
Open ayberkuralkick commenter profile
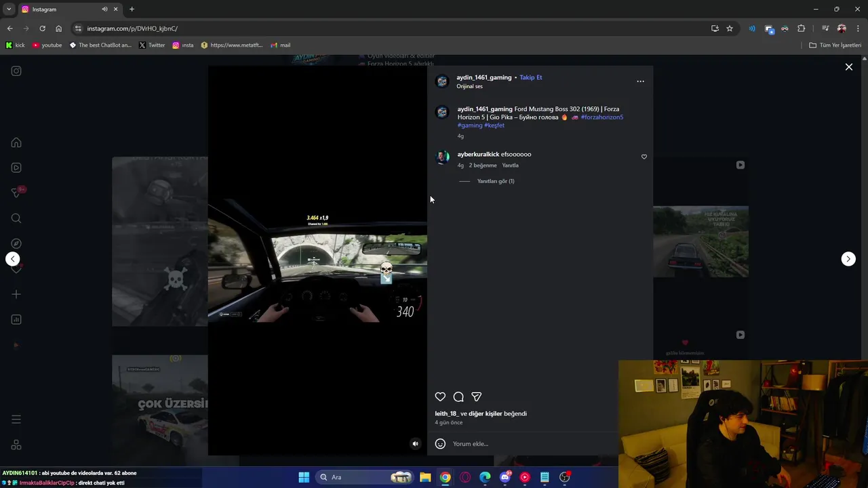tap(478, 155)
